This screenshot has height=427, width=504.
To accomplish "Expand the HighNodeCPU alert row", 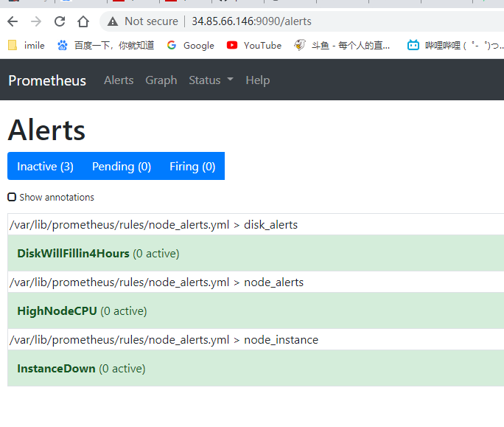I will (256, 310).
